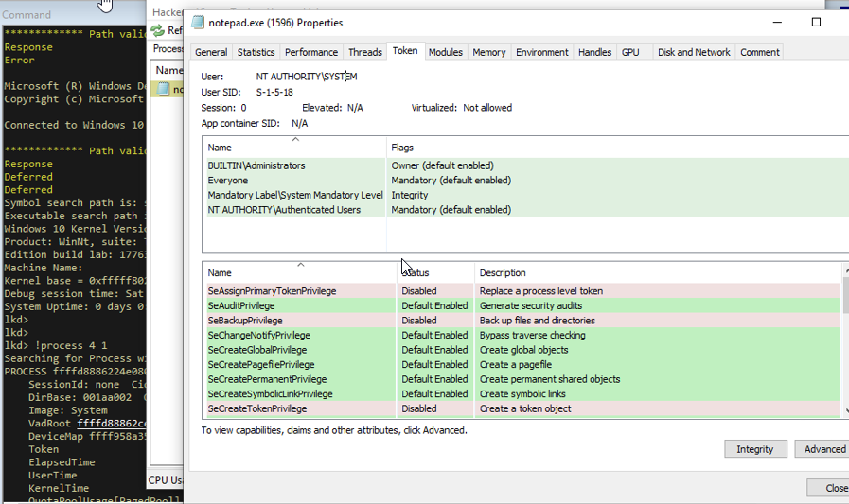Select the SeCreatePermanentPrivilege row
This screenshot has height=504, width=849.
(523, 379)
